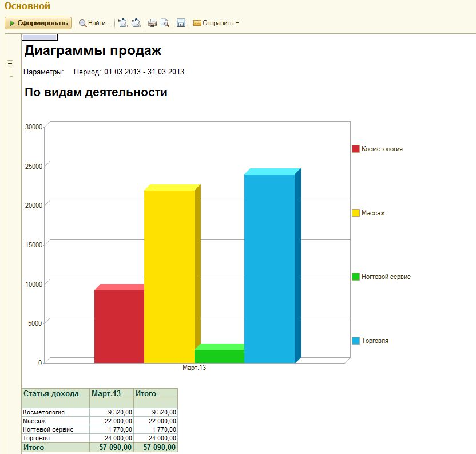Click the blue Торговля bar
The height and width of the screenshot is (454, 476).
pos(269,267)
